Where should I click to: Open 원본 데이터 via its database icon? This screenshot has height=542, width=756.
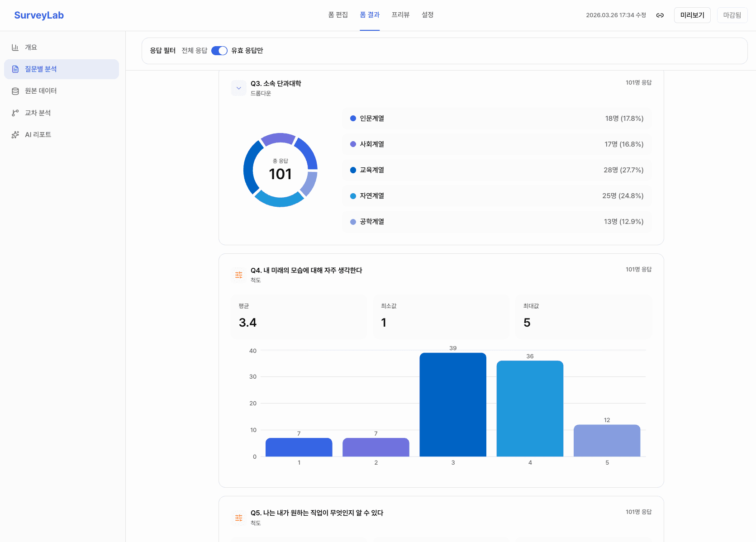(x=15, y=90)
